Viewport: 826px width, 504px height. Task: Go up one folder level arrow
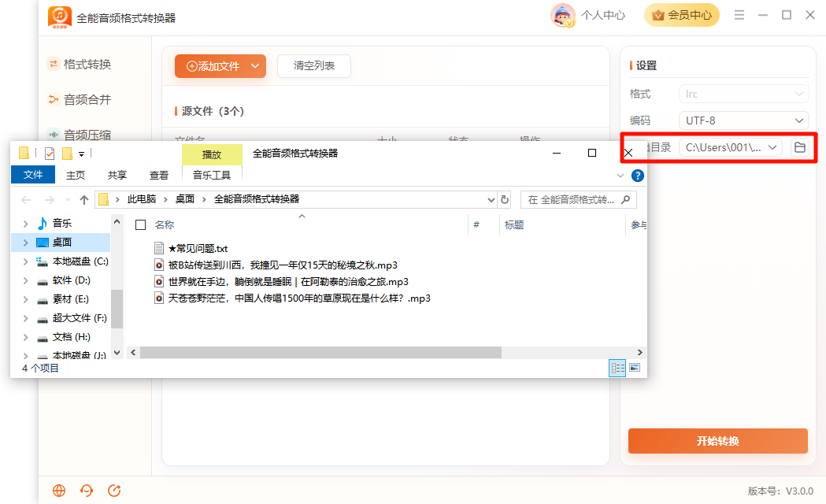83,199
